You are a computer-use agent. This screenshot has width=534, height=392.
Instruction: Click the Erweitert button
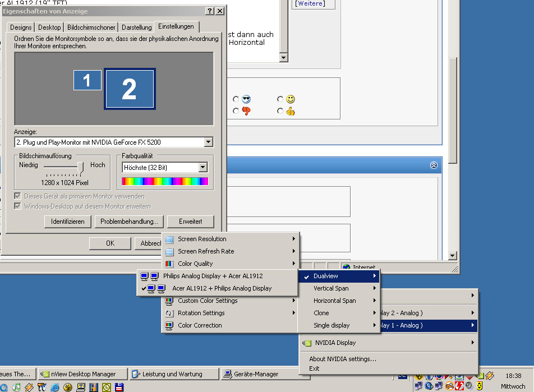pyautogui.click(x=191, y=222)
